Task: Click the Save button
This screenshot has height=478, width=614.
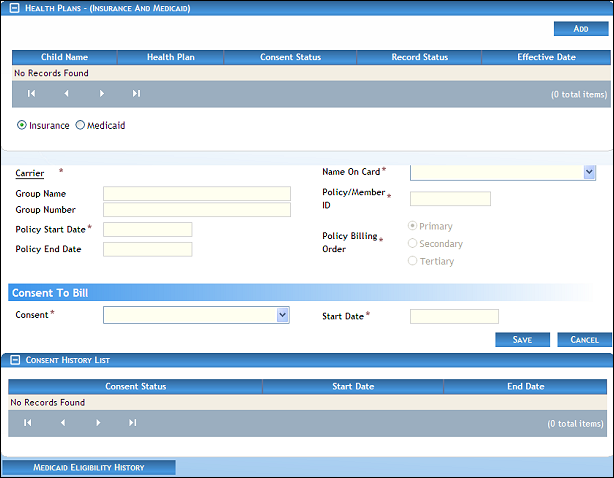Action: [522, 340]
